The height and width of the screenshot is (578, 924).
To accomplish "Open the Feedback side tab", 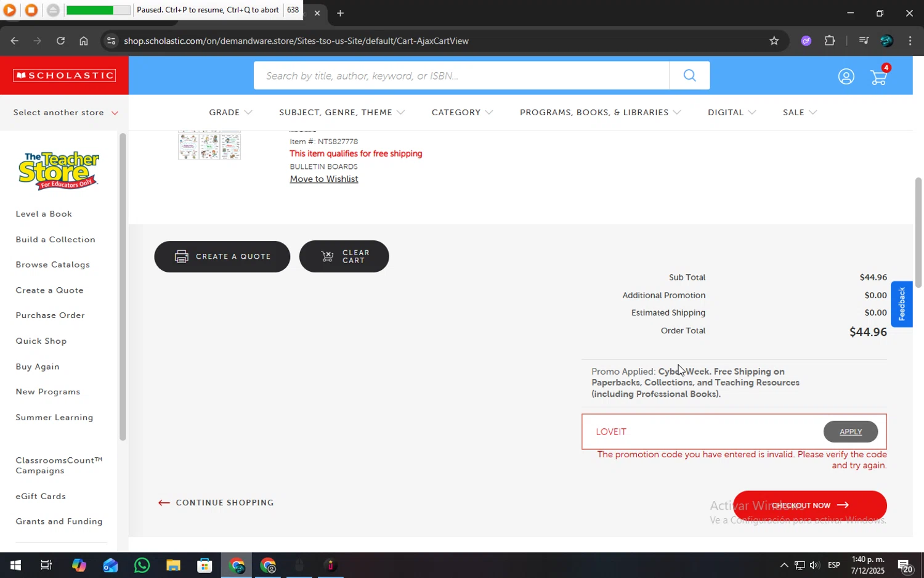I will (901, 304).
